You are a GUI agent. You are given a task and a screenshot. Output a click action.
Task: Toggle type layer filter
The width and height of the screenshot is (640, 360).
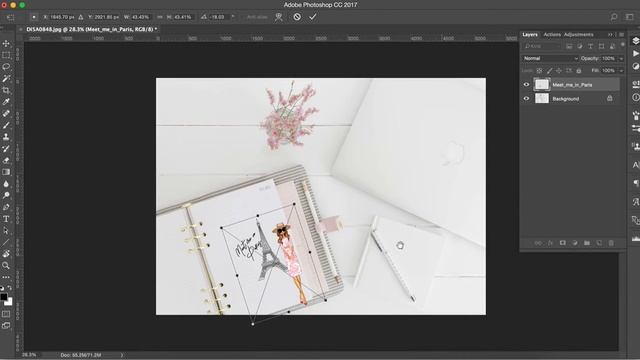point(590,47)
